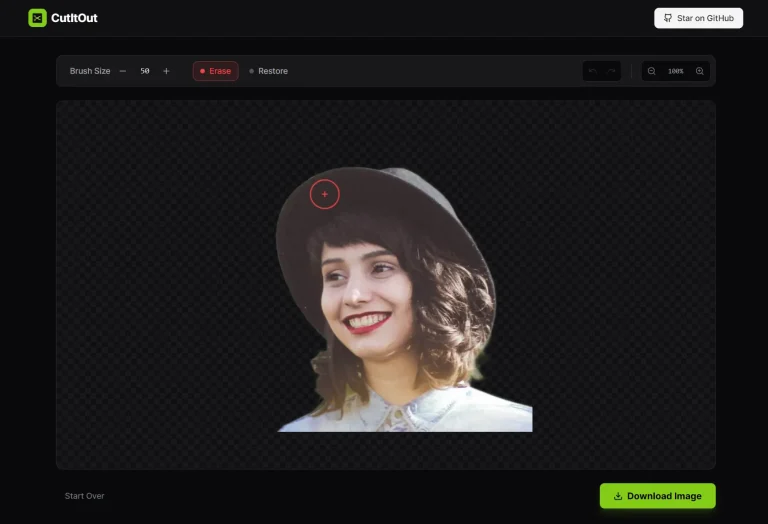This screenshot has height=524, width=768.
Task: Click Start Over to reset
Action: click(84, 496)
